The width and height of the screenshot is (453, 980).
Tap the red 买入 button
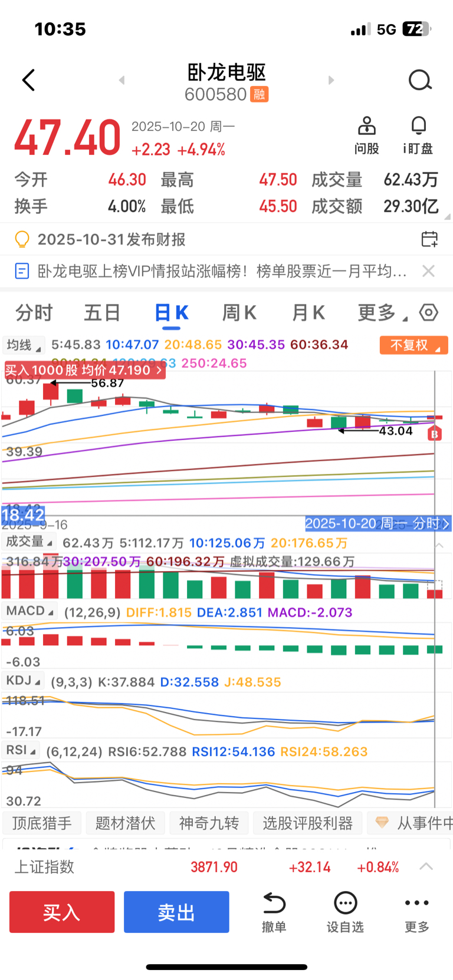[x=62, y=912]
